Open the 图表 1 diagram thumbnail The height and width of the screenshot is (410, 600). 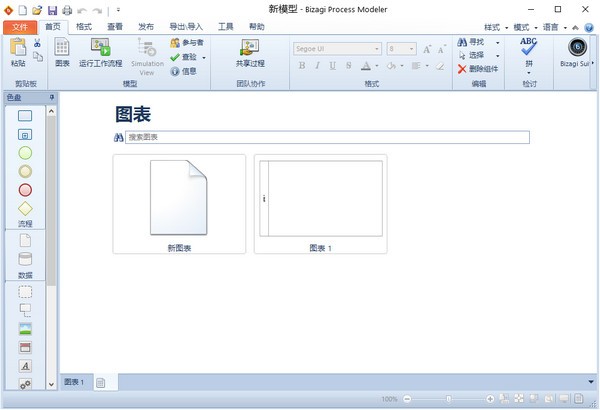pyautogui.click(x=320, y=199)
